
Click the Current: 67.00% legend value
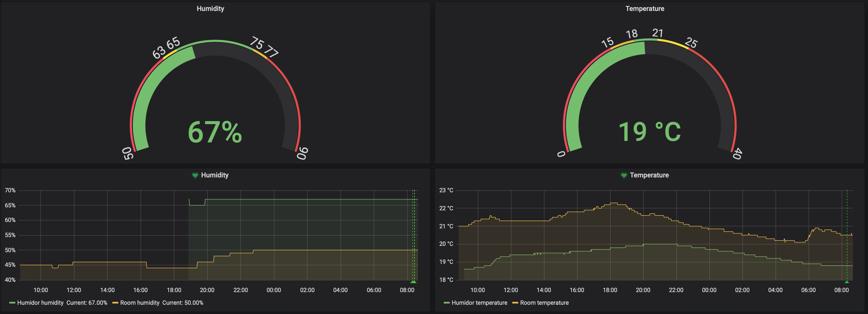click(x=87, y=303)
